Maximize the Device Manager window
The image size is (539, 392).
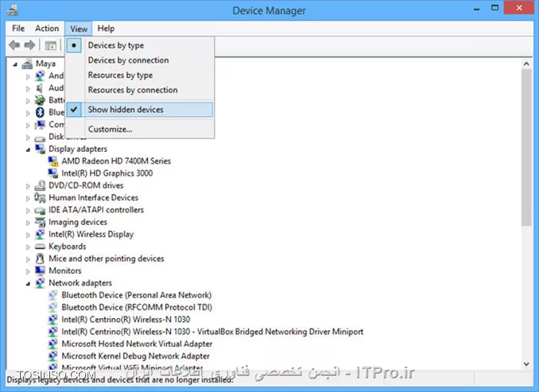point(494,8)
